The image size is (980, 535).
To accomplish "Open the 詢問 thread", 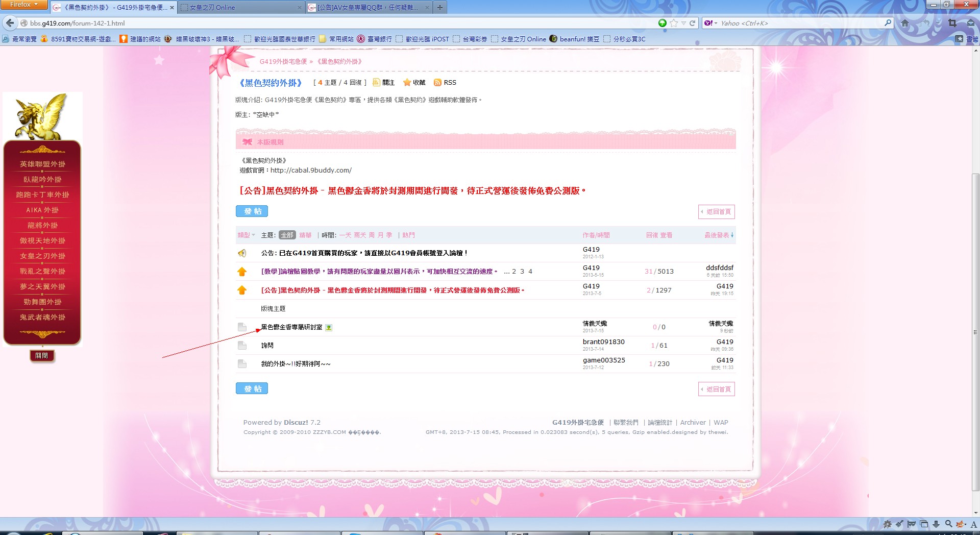I will click(x=267, y=346).
